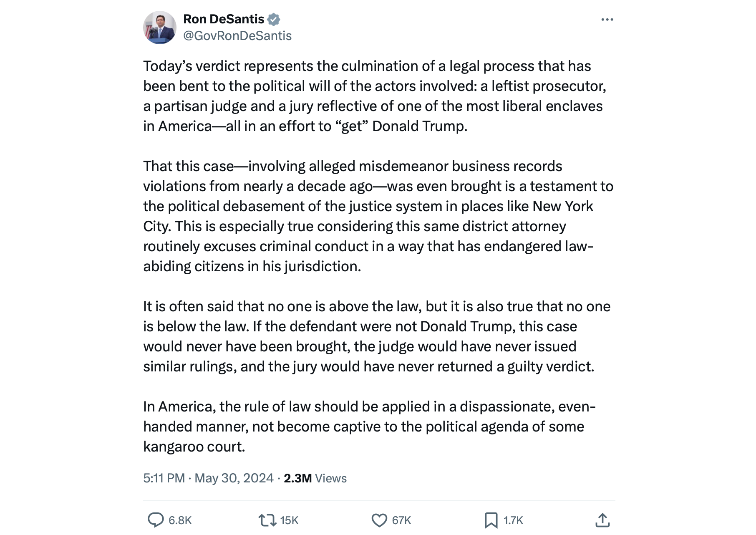This screenshot has height=535, width=756.
Task: Click the Ron DeSantis display name
Action: (224, 19)
